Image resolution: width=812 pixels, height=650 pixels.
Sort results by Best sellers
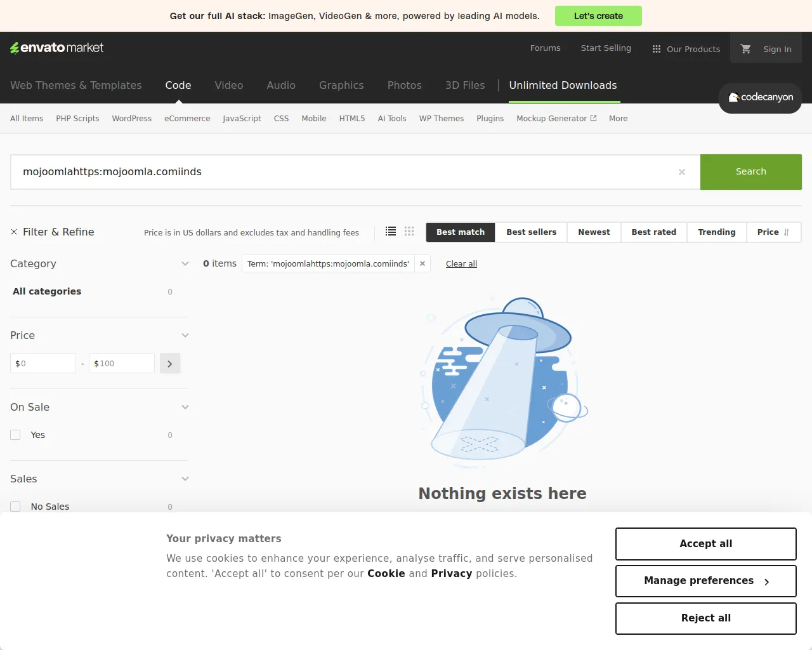point(532,232)
